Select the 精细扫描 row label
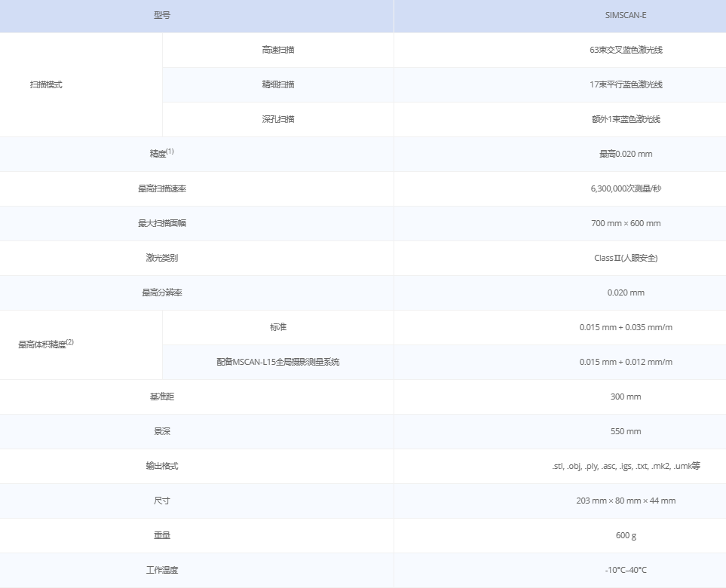The height and width of the screenshot is (588, 726). [277, 84]
